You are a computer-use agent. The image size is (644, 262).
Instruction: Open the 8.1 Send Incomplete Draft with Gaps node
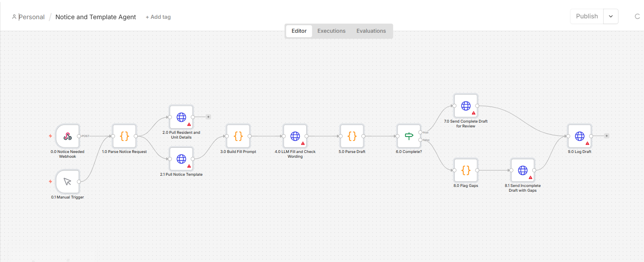pos(523,170)
